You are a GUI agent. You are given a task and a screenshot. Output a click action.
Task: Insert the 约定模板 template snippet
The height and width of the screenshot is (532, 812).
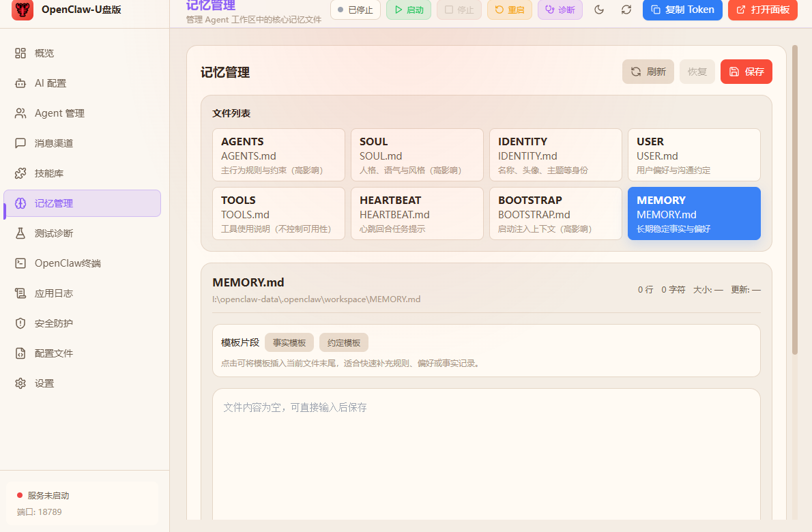(x=344, y=342)
